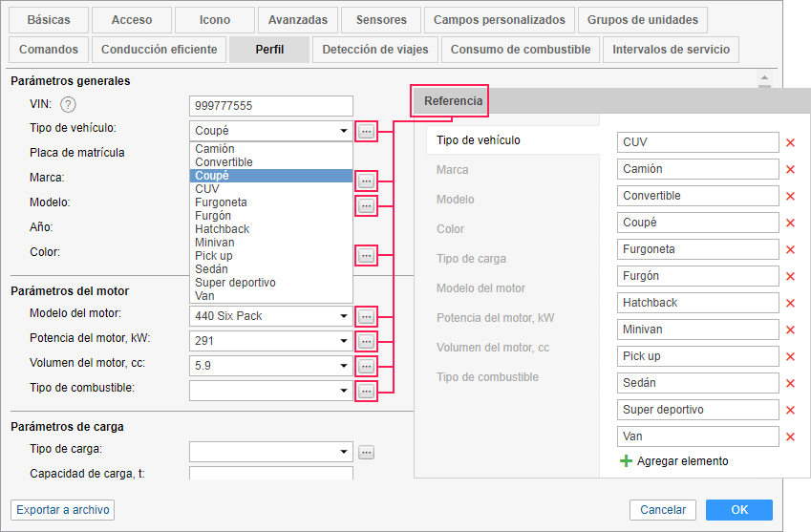Click the green plus Agregar elemento icon

click(x=627, y=461)
